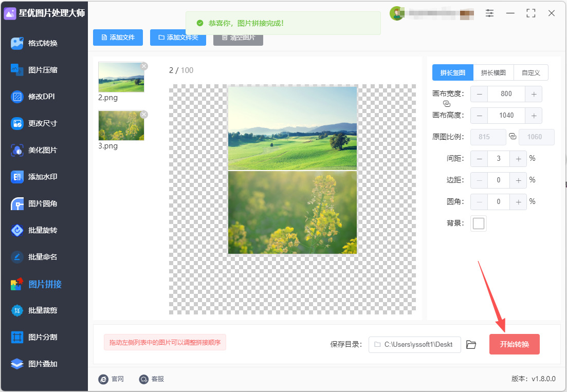Remove 2.png with its close icon
Viewport: 567px width, 392px height.
144,66
